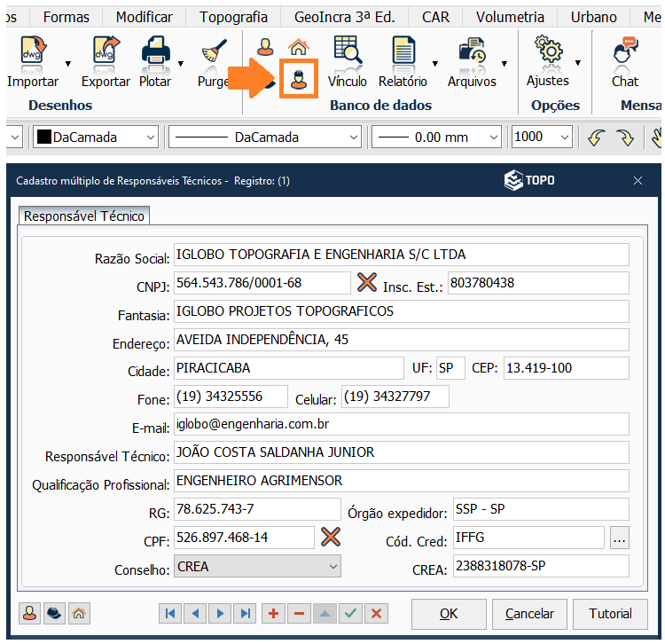Open the Plotar printer tool
Viewport: 665px width, 644px height.
[x=156, y=55]
